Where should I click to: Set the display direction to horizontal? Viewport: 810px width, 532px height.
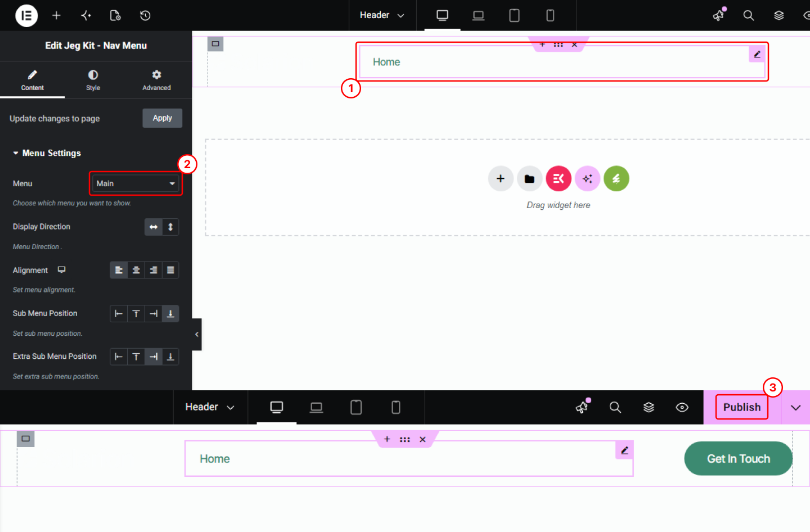[x=154, y=227]
